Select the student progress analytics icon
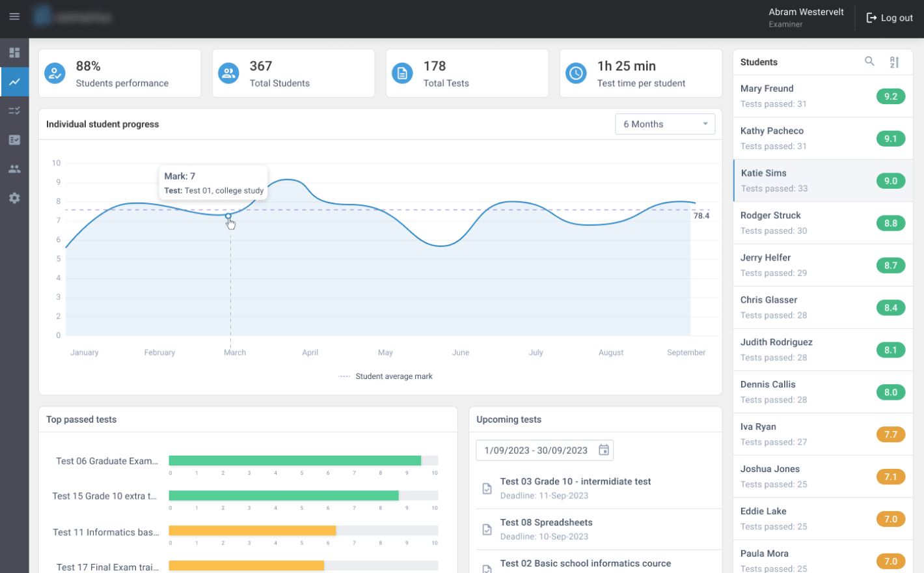This screenshot has width=924, height=573. pyautogui.click(x=14, y=81)
